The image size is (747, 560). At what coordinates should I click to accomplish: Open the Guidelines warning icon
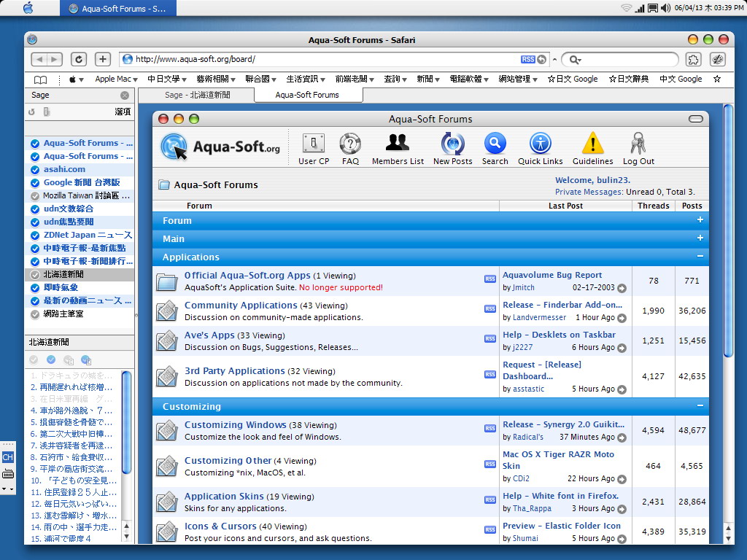click(592, 144)
